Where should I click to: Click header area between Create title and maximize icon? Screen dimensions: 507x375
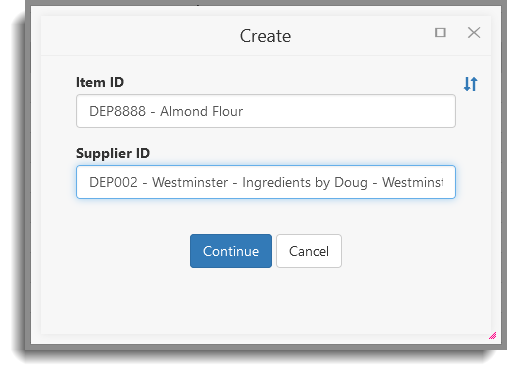point(363,36)
